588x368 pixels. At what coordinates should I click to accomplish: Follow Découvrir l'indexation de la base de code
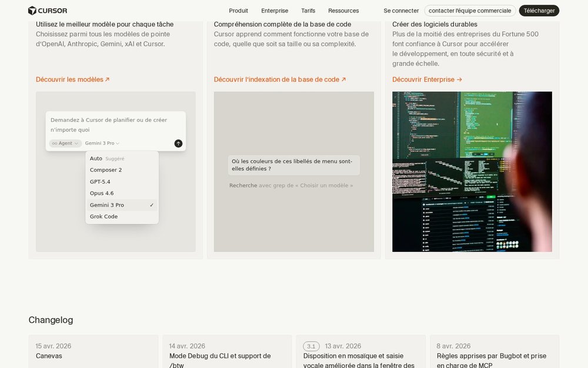click(x=280, y=79)
